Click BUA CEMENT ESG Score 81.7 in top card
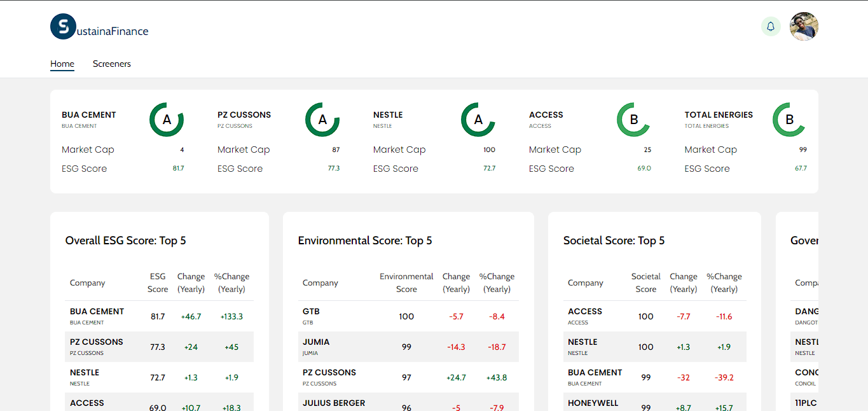This screenshot has width=868, height=411. click(178, 169)
